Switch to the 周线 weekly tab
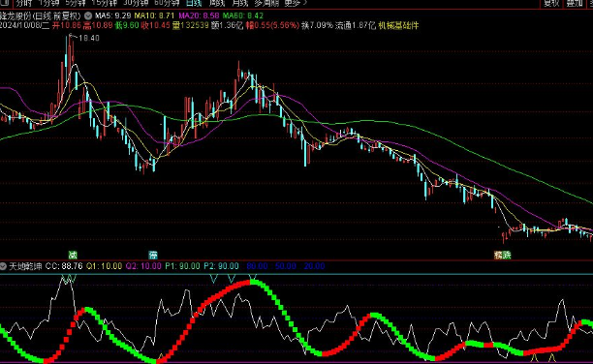593x364 pixels. point(217,3)
